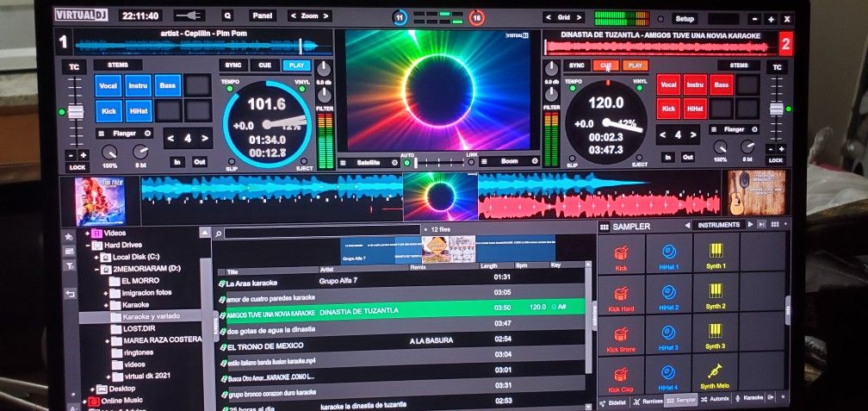Open the Online Music folder
This screenshot has height=411, width=868.
(x=121, y=401)
